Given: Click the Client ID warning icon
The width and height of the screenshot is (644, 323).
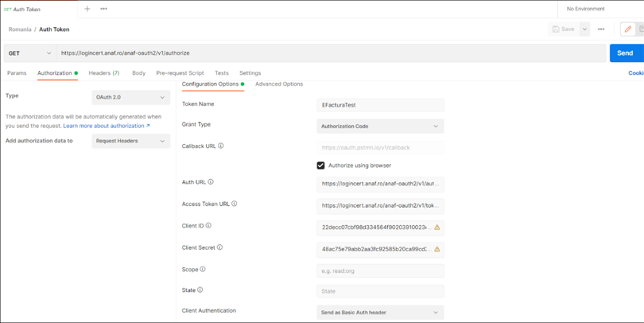Looking at the screenshot, I should 436,228.
